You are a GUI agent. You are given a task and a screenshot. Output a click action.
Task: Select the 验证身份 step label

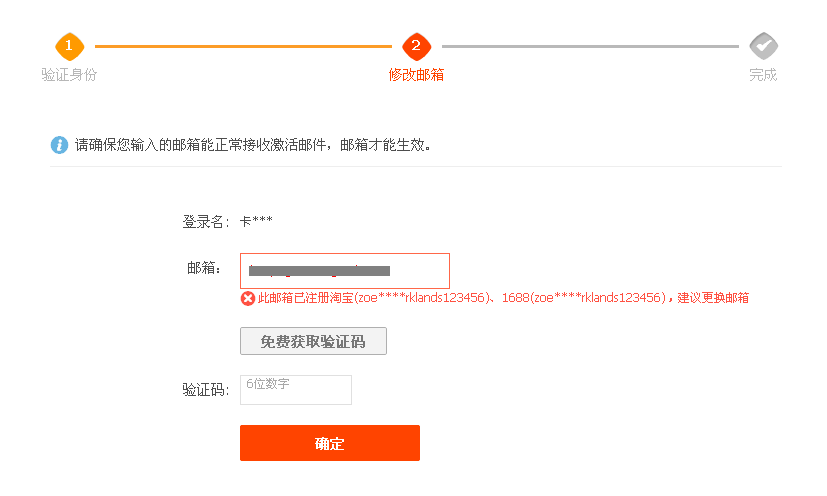point(69,75)
